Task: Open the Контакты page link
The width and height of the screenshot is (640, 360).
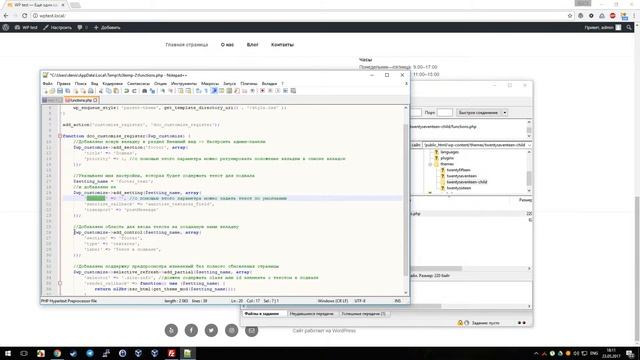Action: click(x=282, y=44)
